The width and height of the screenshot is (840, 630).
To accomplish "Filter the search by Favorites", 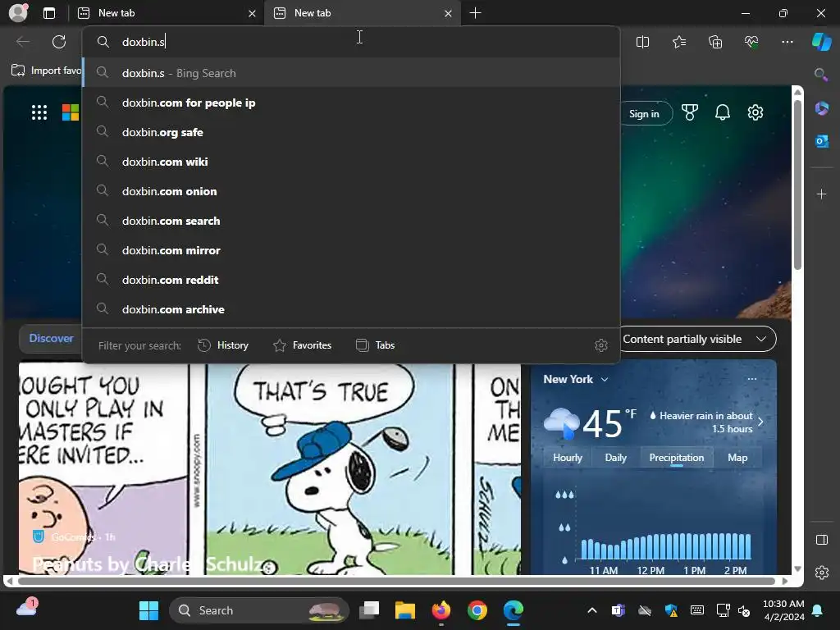I will point(302,345).
